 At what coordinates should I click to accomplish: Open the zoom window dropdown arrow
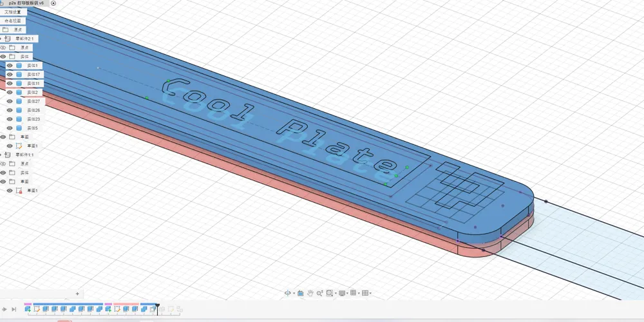335,293
